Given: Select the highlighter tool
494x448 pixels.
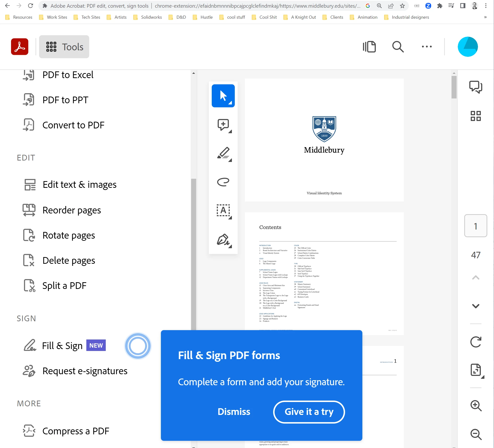Looking at the screenshot, I should point(223,154).
